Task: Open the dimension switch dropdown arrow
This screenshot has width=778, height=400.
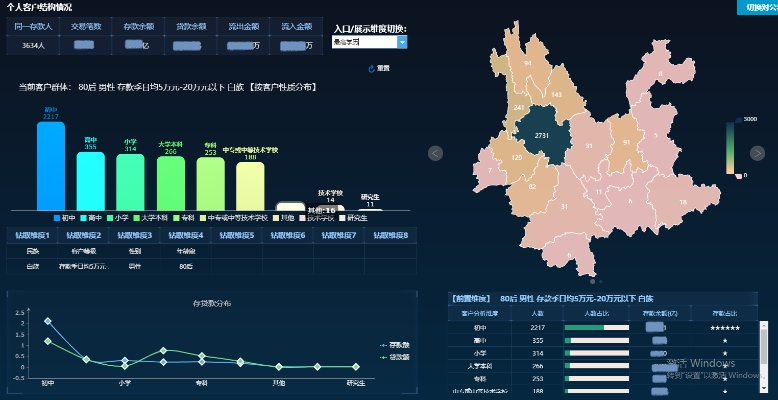Action: pyautogui.click(x=402, y=42)
